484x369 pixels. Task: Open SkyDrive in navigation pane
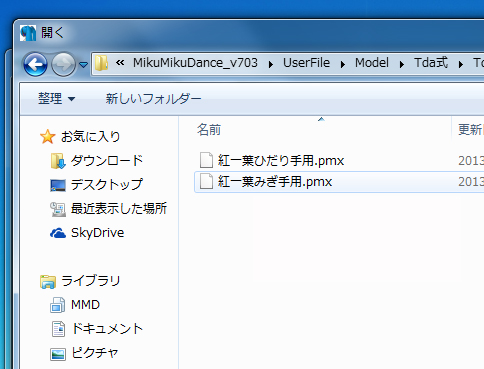(x=97, y=233)
